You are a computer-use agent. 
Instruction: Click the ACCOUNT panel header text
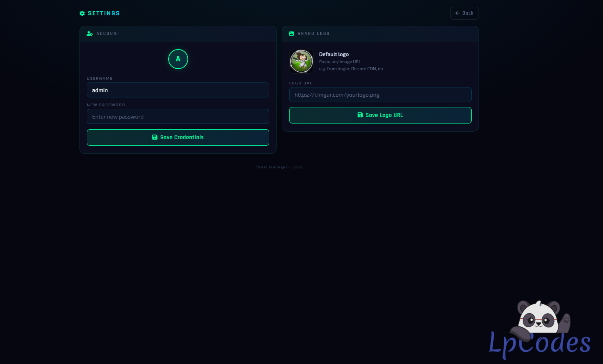coord(108,34)
